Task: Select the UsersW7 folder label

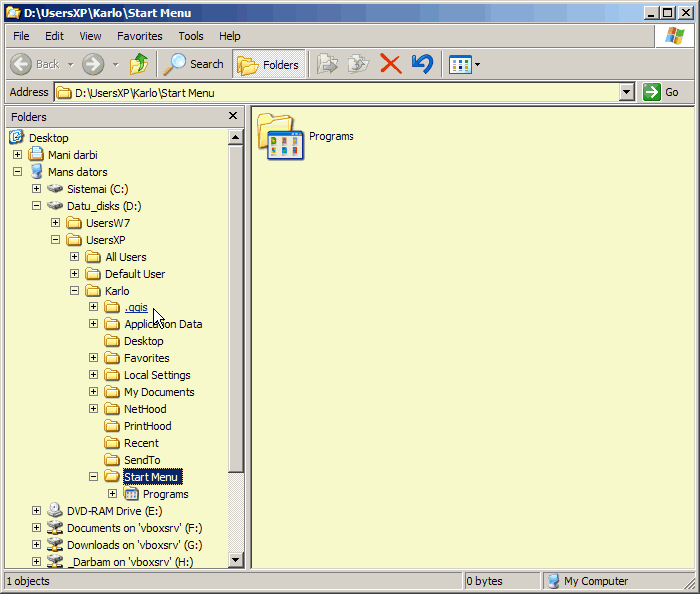Action: point(108,223)
